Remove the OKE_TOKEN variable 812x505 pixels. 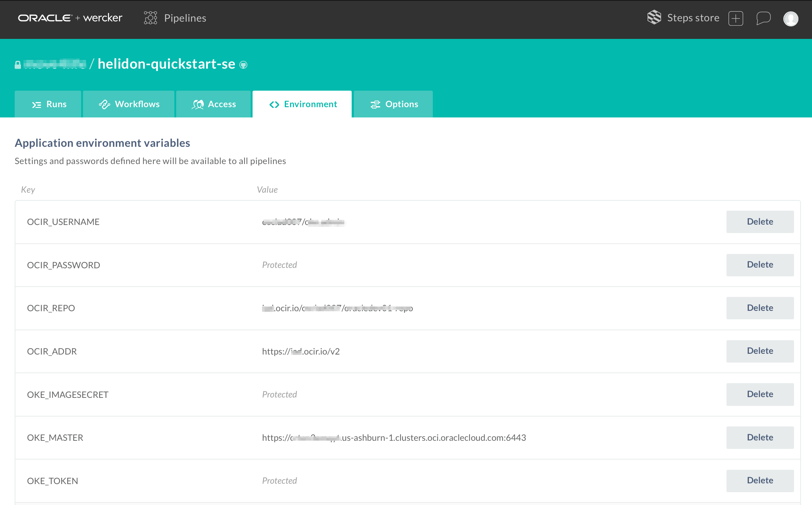[x=760, y=480]
